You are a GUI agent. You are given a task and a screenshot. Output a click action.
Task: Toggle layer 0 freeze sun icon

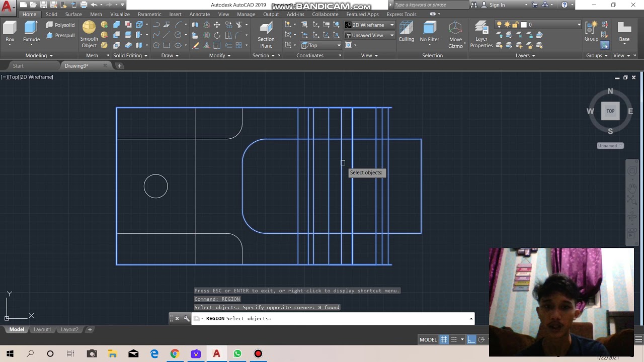507,25
